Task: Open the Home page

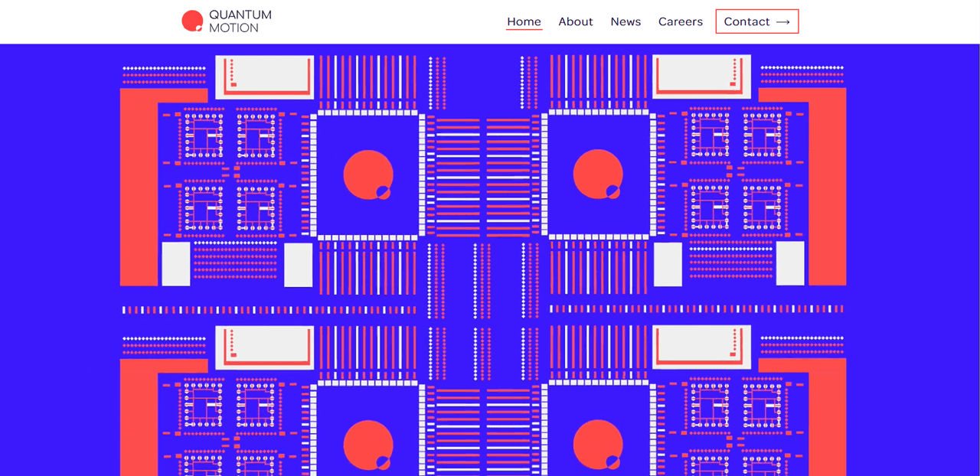Action: click(x=524, y=21)
